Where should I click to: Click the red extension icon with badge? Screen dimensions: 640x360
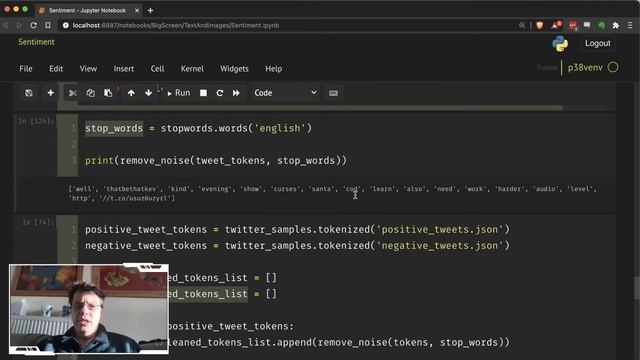[x=573, y=25]
